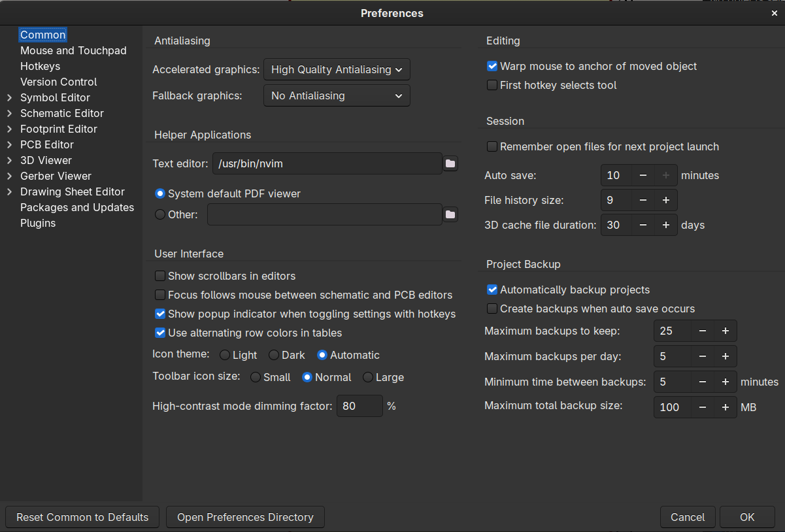The height and width of the screenshot is (532, 785).
Task: Decrease File history size
Action: click(643, 200)
